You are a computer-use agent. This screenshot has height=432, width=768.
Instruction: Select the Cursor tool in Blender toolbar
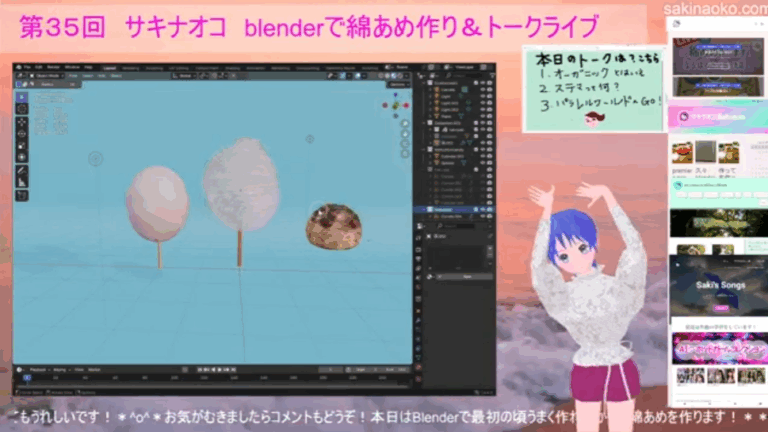(22, 108)
